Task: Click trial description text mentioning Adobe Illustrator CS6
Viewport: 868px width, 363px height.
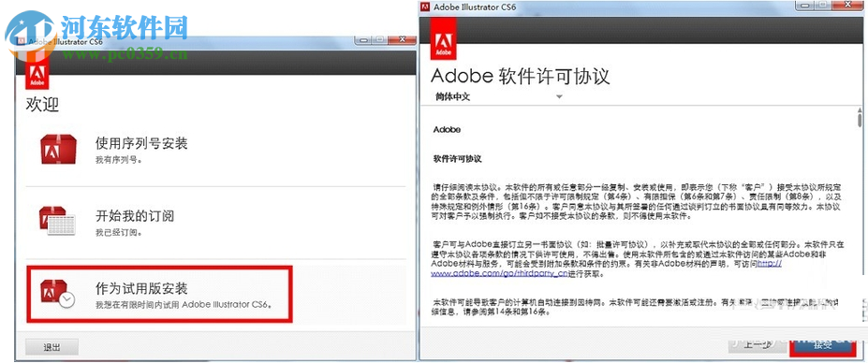Action: [184, 305]
